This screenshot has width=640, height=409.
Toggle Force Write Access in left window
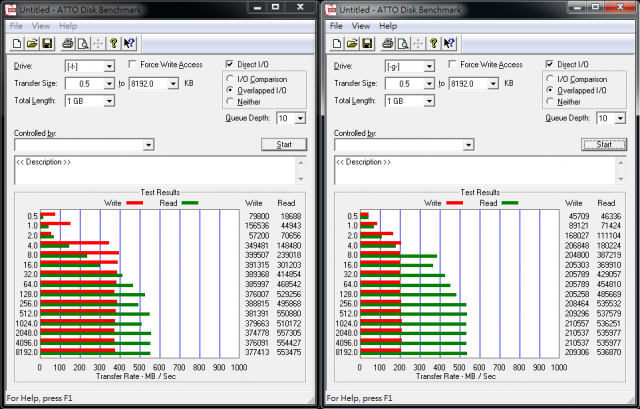(132, 64)
